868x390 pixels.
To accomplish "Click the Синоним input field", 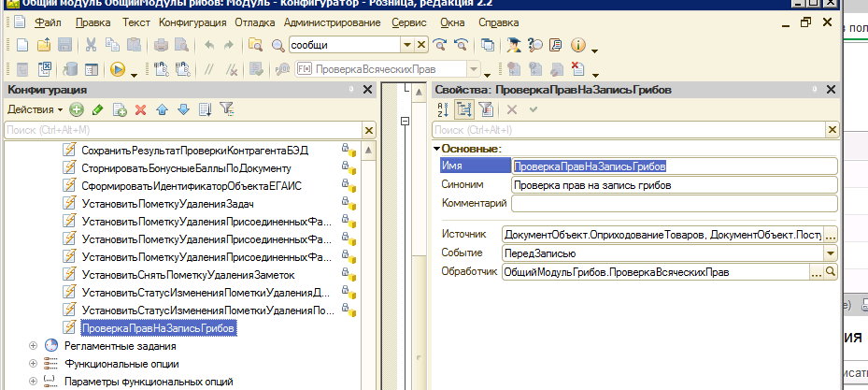I will [x=675, y=185].
